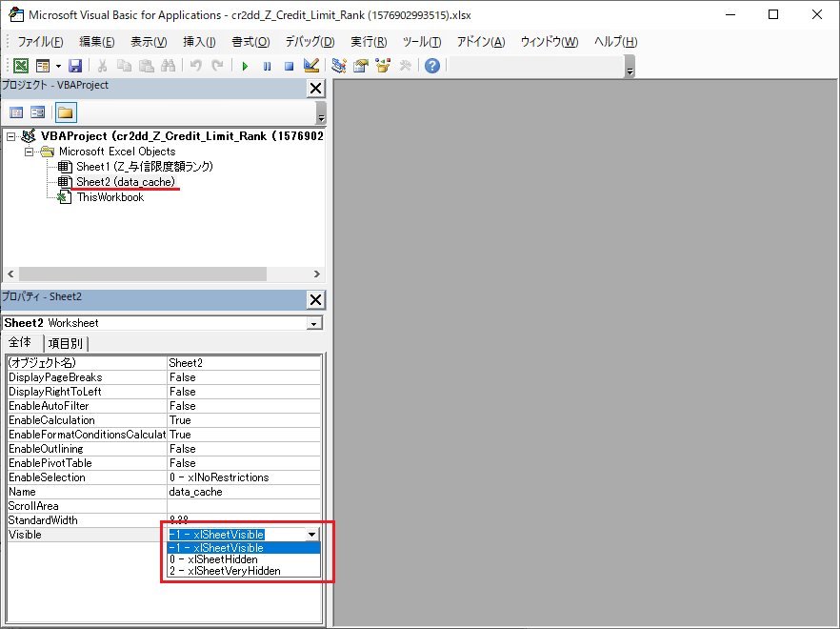Open the デバッグ(D) menu
Viewport: 840px width, 629px height.
[x=310, y=42]
